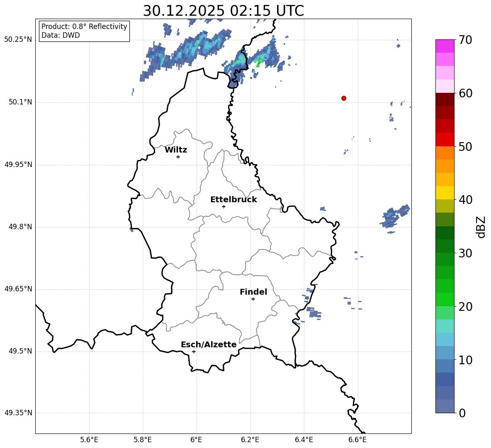Click the 50.25°N latitude label
This screenshot has width=491, height=448.
tap(18, 40)
